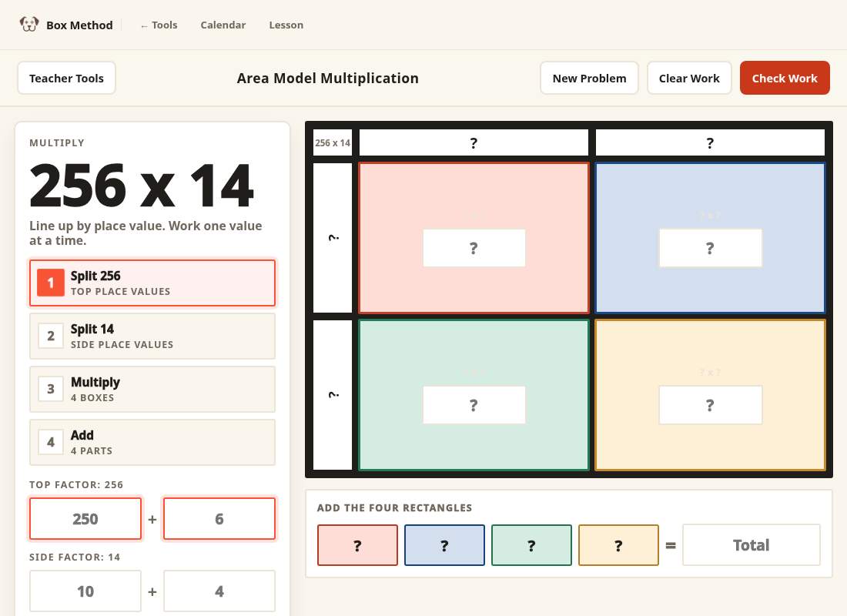
Task: Fill in the pink rectangle answer field
Action: click(474, 248)
